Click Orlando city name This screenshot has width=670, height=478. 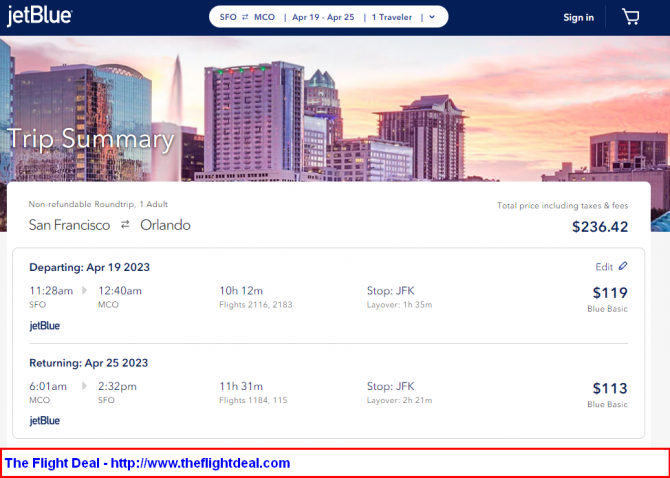click(165, 225)
